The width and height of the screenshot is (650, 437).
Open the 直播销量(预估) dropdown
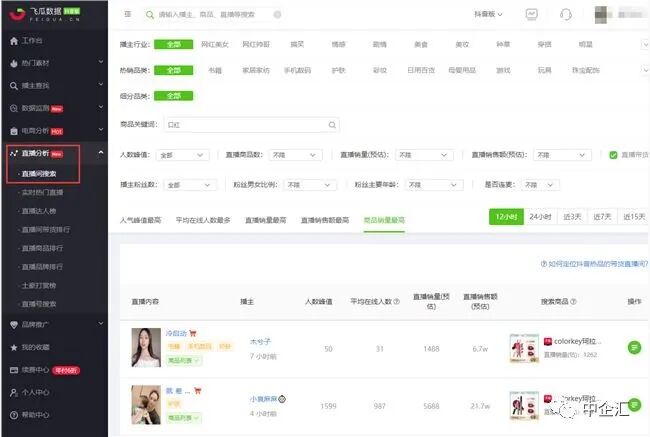tap(424, 155)
